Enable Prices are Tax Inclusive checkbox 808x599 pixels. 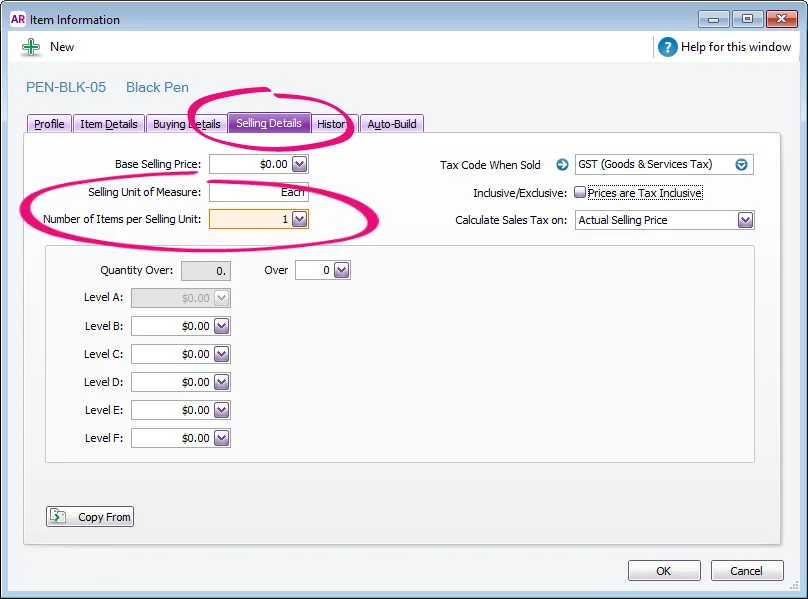point(580,192)
